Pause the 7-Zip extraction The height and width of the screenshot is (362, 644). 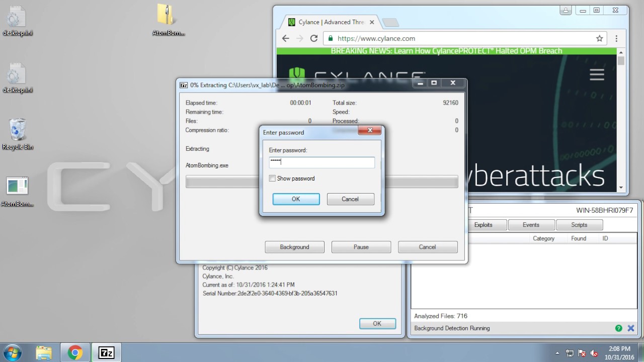(x=361, y=247)
